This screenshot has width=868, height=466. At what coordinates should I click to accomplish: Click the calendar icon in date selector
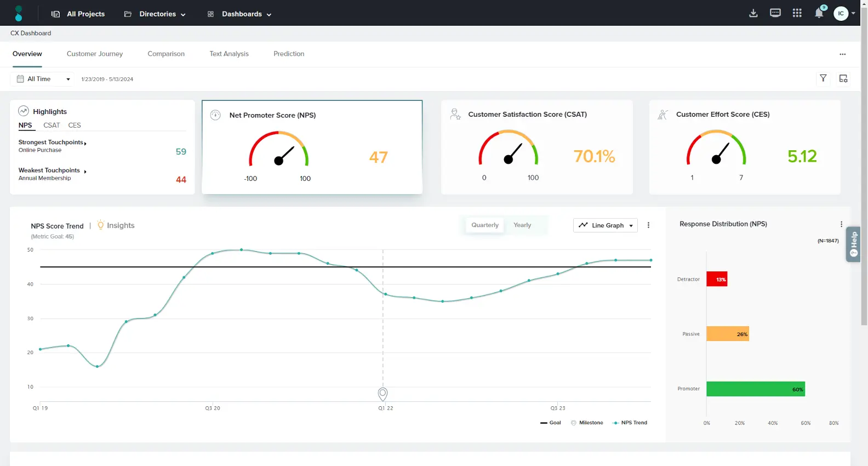(x=20, y=79)
